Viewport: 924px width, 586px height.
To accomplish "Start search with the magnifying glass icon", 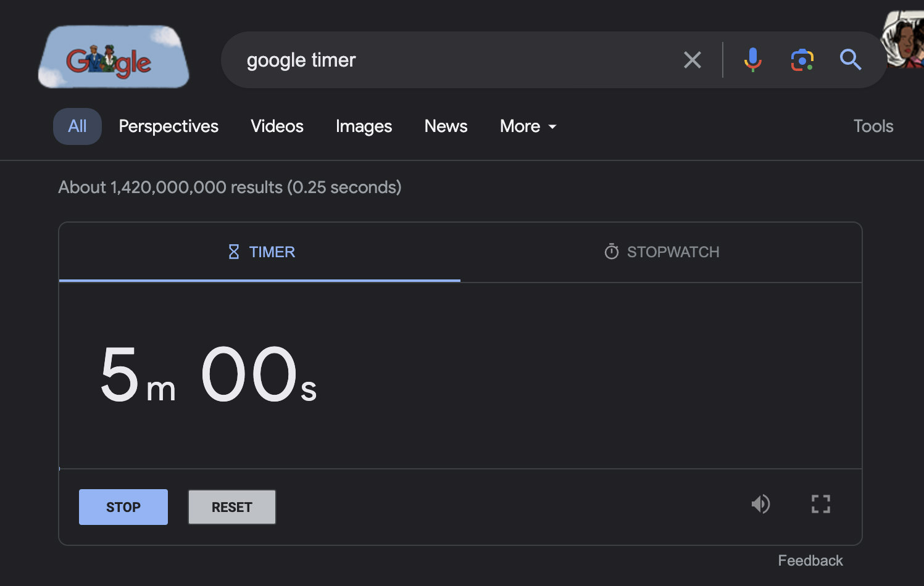I will click(851, 60).
